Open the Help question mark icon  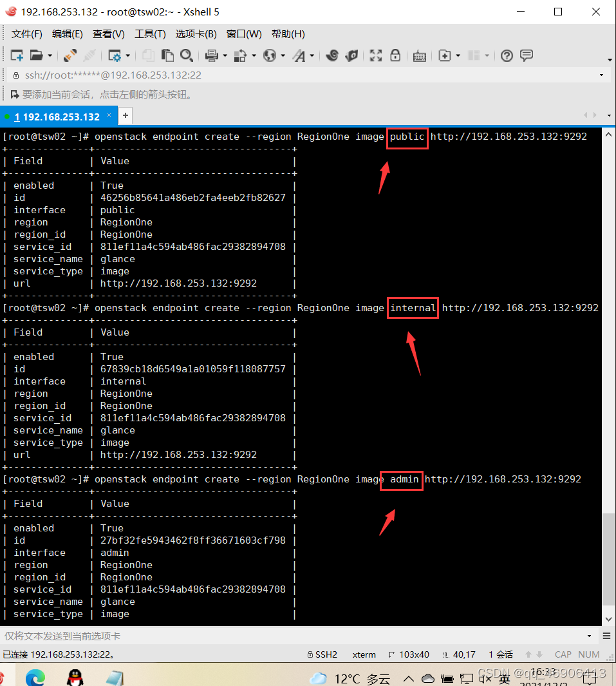[x=507, y=55]
